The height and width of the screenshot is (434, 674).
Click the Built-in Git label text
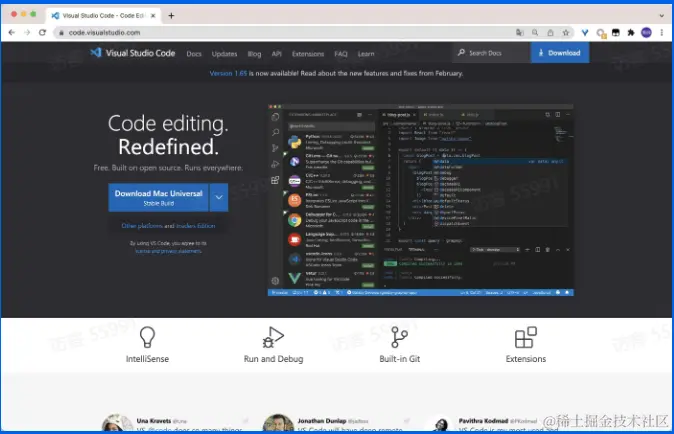[399, 359]
